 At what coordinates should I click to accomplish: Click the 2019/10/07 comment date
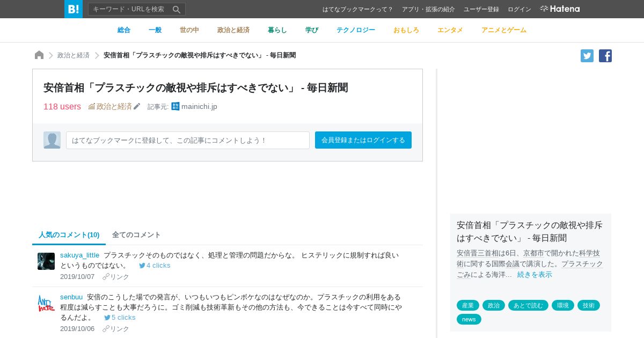[77, 277]
